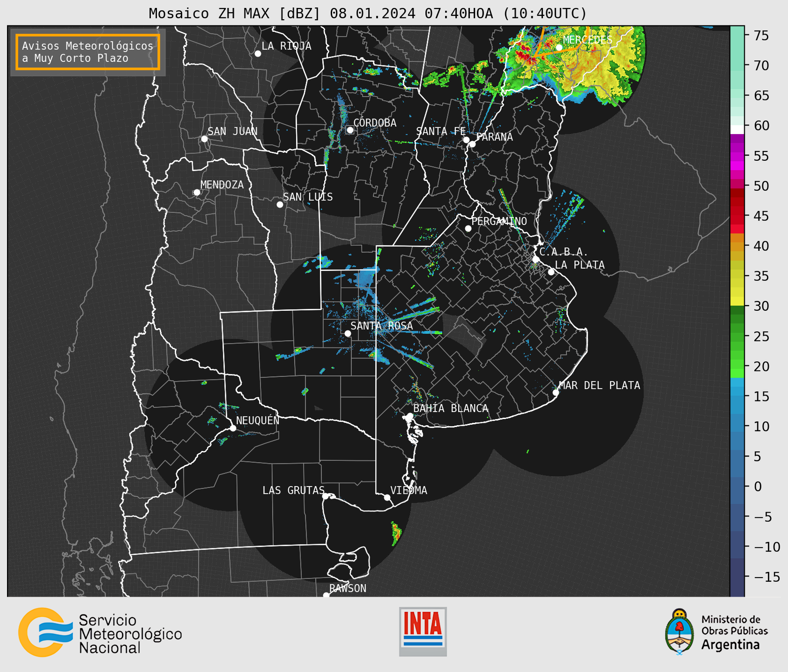This screenshot has width=788, height=672.
Task: Select the NEUQUÉN city label
Action: pos(257,420)
